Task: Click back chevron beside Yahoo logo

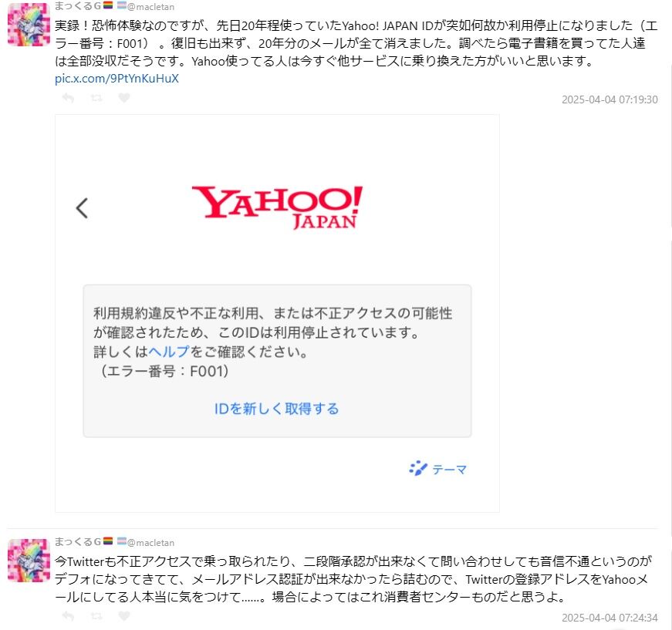Action: pyautogui.click(x=82, y=208)
